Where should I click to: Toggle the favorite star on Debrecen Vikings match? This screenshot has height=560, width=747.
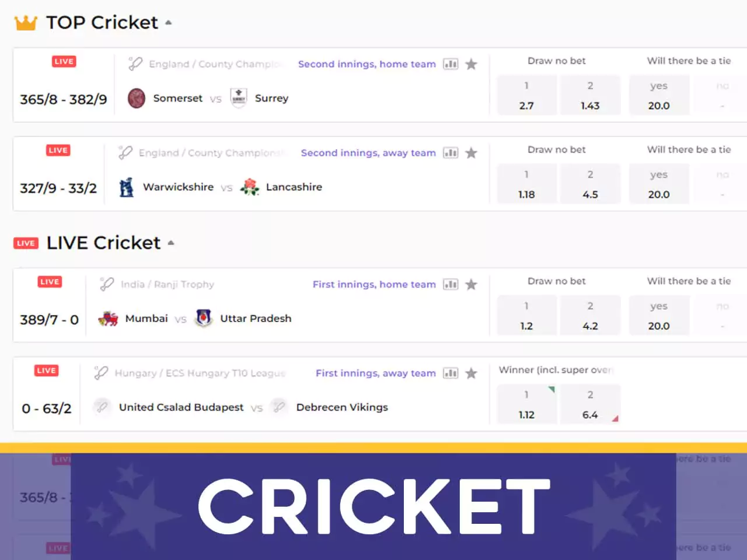[471, 373]
